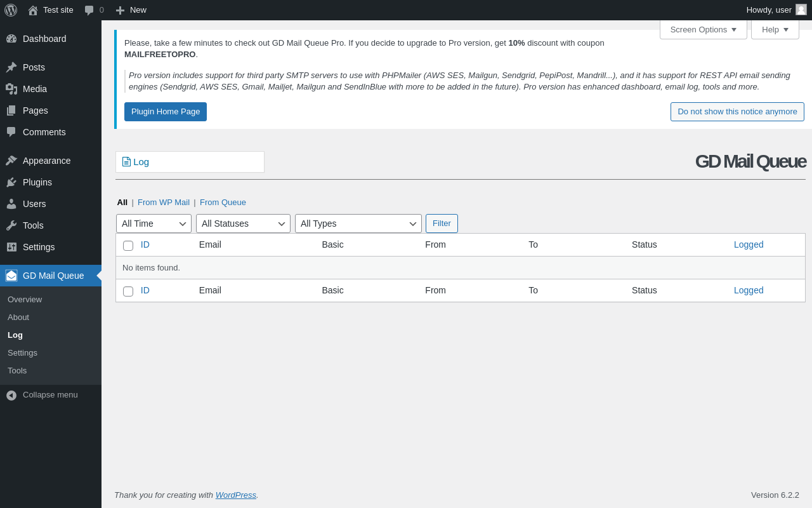Click the Plugins plug icon
Screen dimensions: 812x508
point(11,182)
